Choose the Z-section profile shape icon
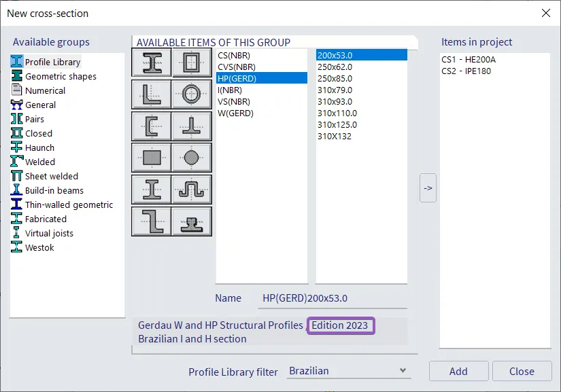This screenshot has height=392, width=561. coord(151,221)
